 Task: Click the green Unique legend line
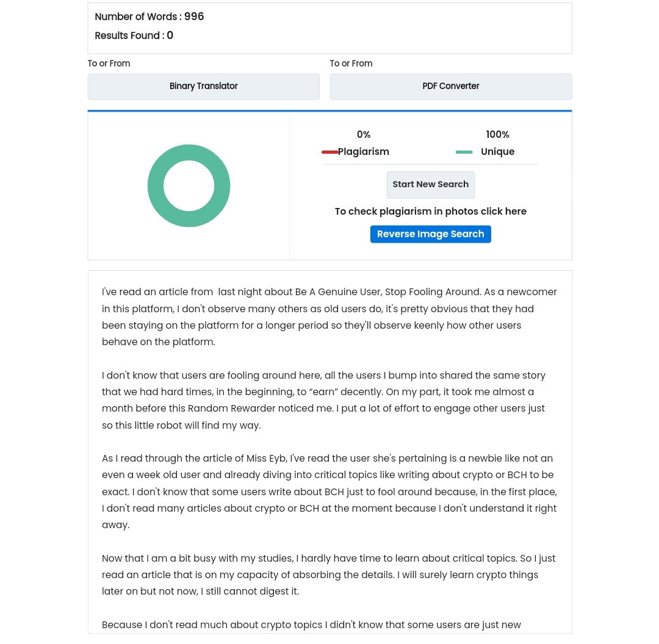(464, 152)
